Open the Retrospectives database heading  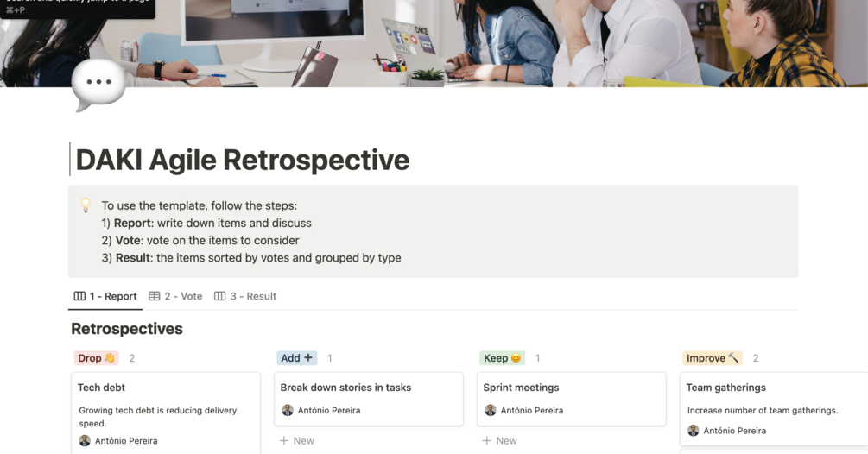tap(127, 329)
